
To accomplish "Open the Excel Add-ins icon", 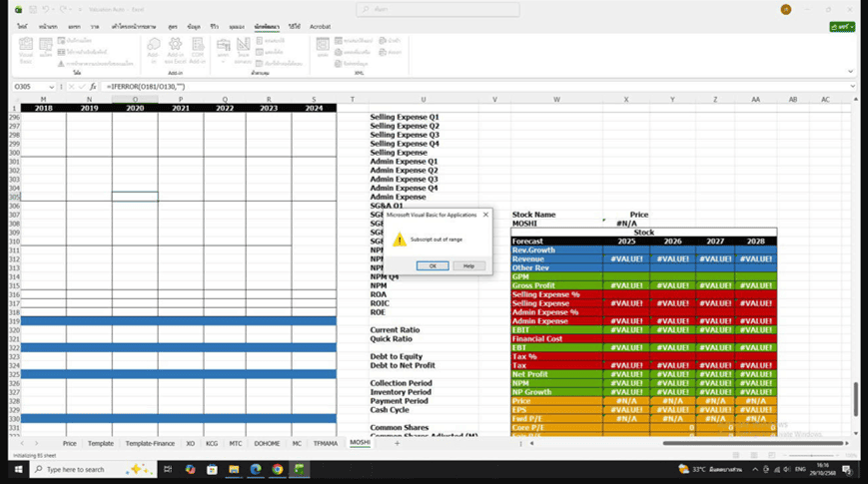I will (x=176, y=48).
